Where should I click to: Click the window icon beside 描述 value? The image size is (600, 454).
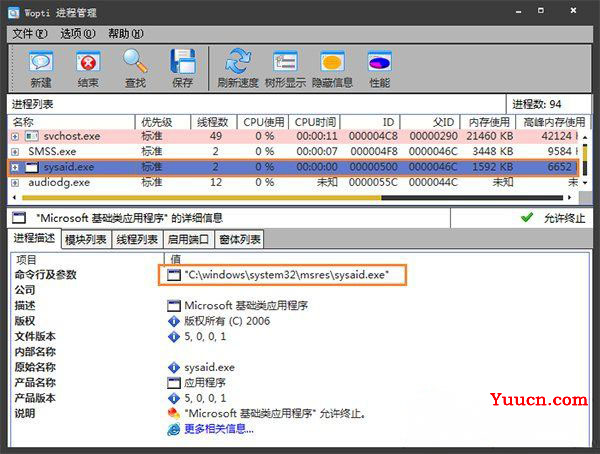[x=174, y=305]
